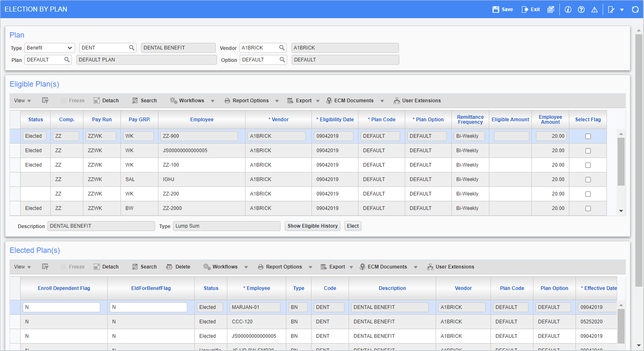Tick Select Flag for employee IGHJ
Image resolution: width=644 pixels, height=351 pixels.
(588, 180)
